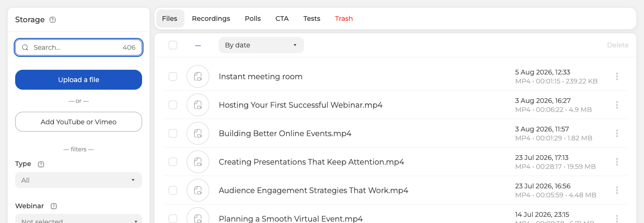Click the Search input field
The height and width of the screenshot is (223, 644).
tap(79, 47)
